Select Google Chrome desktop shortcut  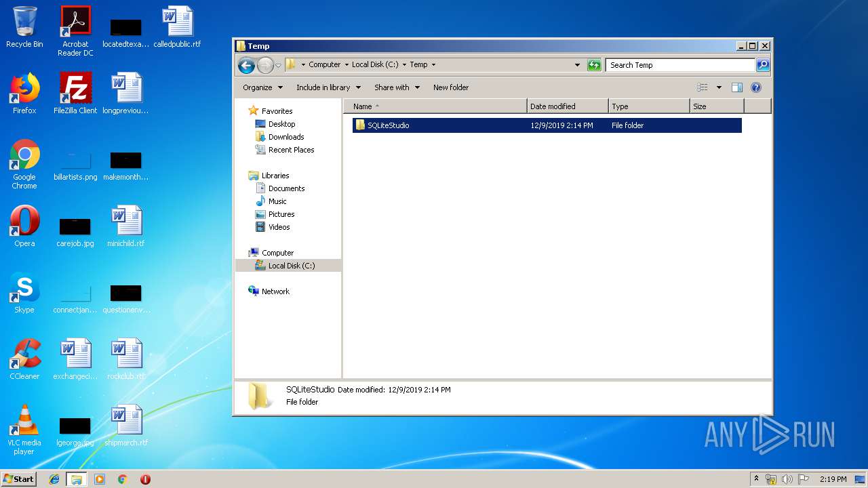click(24, 164)
